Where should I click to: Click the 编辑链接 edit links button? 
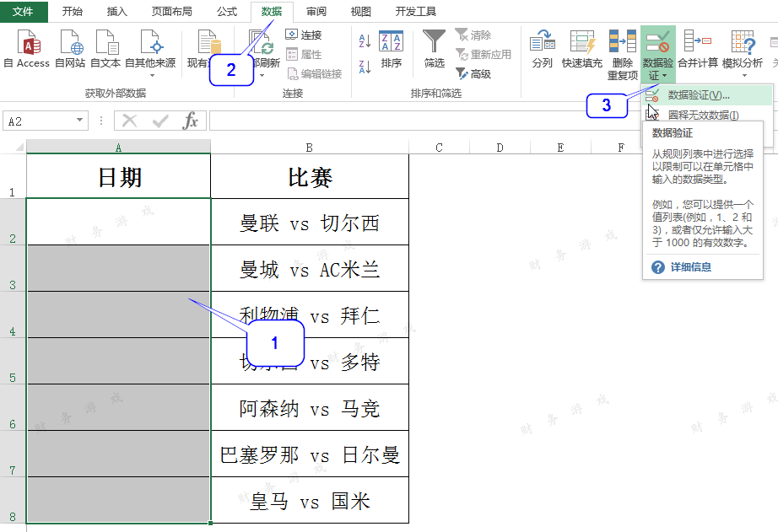(x=315, y=74)
